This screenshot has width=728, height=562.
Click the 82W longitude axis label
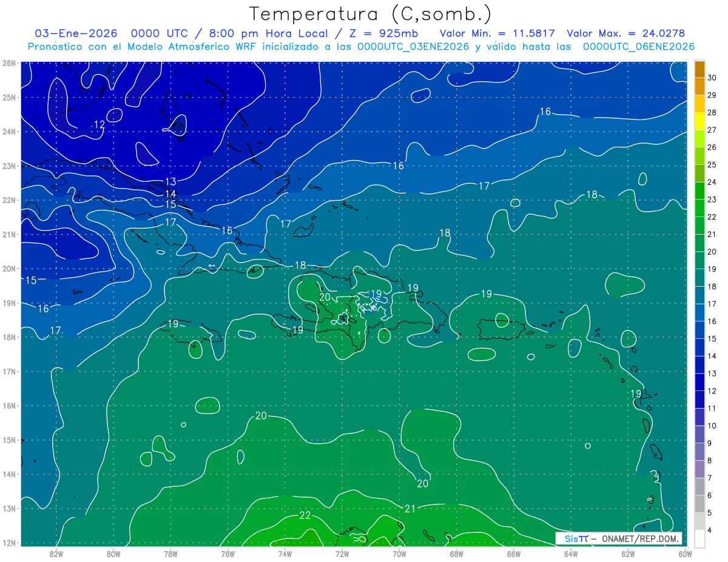tap(56, 553)
